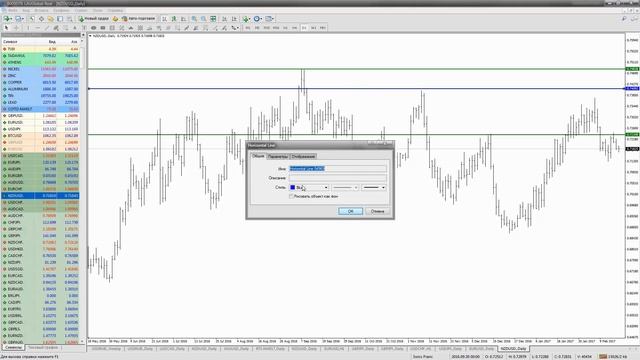
Task: Switch to H4 timeframe
Action: 295,28
